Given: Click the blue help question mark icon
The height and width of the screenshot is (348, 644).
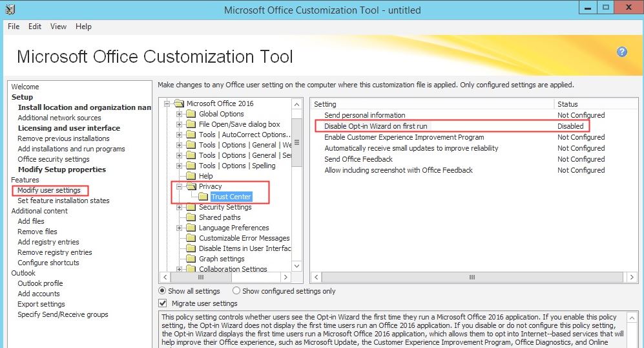Looking at the screenshot, I should pos(622,52).
